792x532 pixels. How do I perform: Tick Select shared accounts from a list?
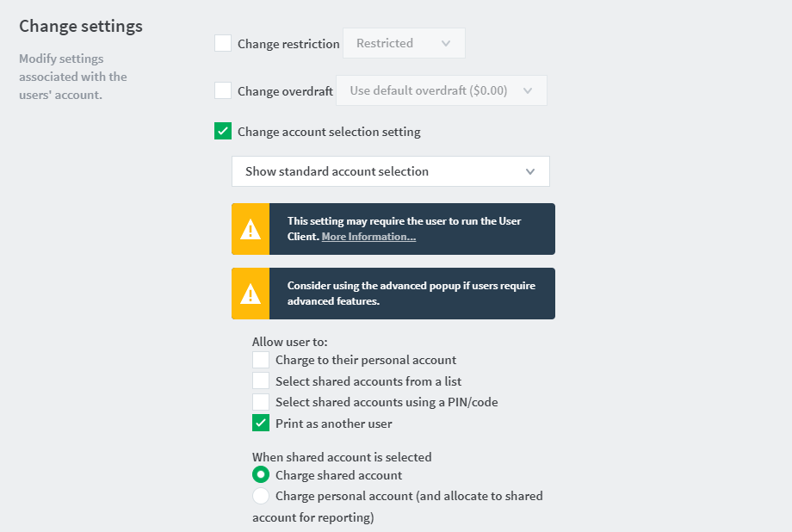pyautogui.click(x=261, y=381)
